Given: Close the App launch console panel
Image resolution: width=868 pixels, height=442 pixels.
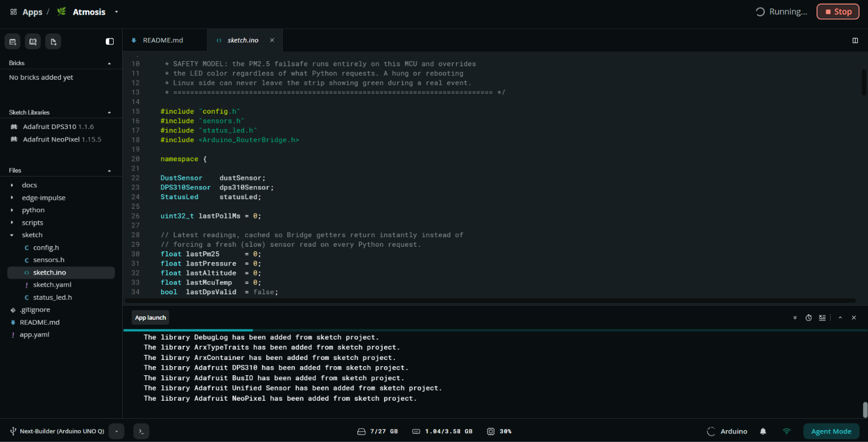Looking at the screenshot, I should [854, 317].
